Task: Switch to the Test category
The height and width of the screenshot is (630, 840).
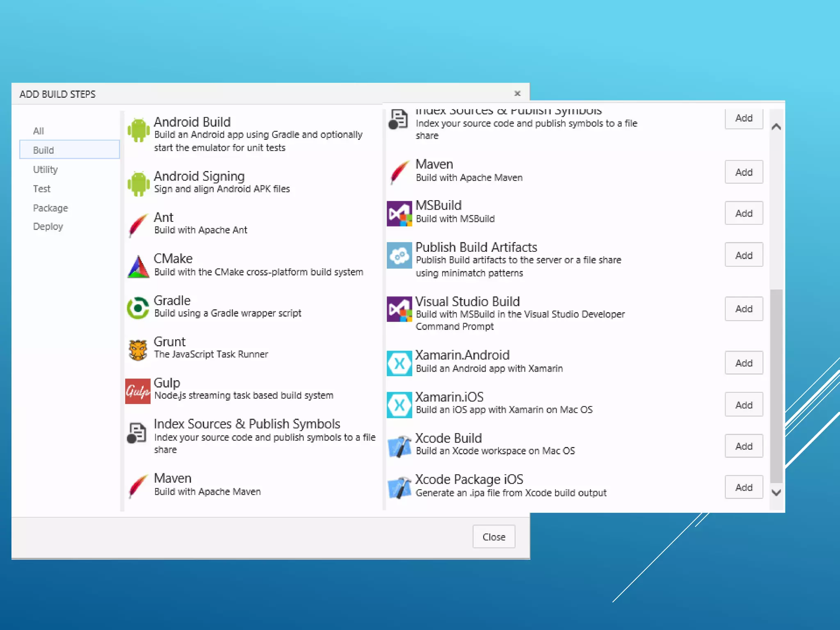Action: [42, 189]
